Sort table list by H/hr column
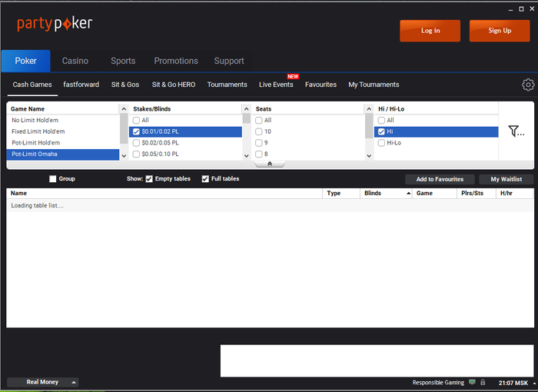This screenshot has height=392, width=538. [515, 193]
